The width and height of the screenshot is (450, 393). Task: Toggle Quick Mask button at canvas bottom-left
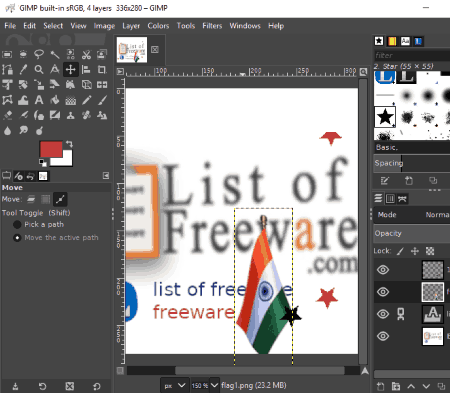pos(120,371)
